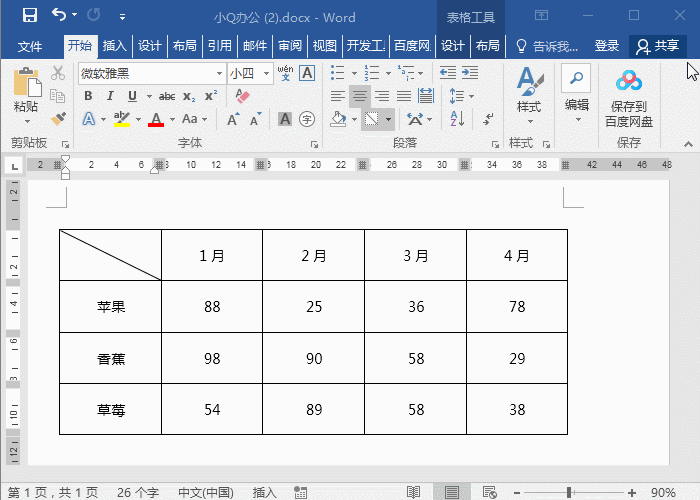Viewport: 700px width, 500px height.
Task: Click the table cell containing 88
Action: coord(212,307)
